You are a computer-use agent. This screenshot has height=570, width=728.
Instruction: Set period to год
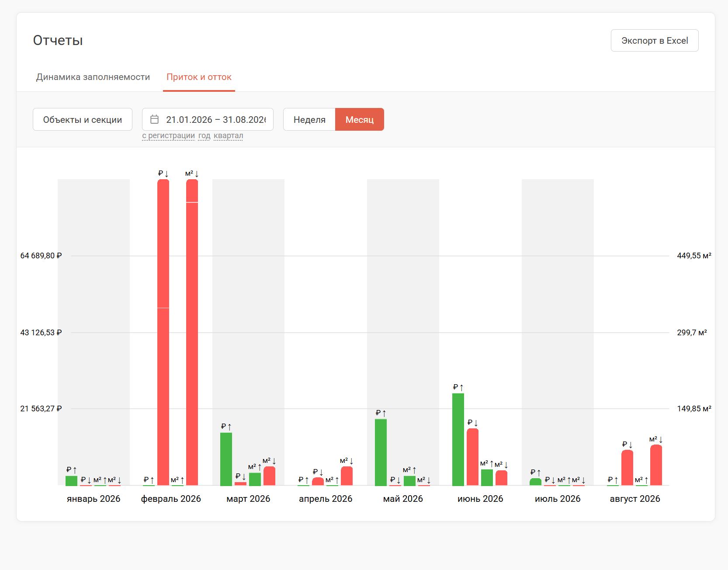point(204,136)
